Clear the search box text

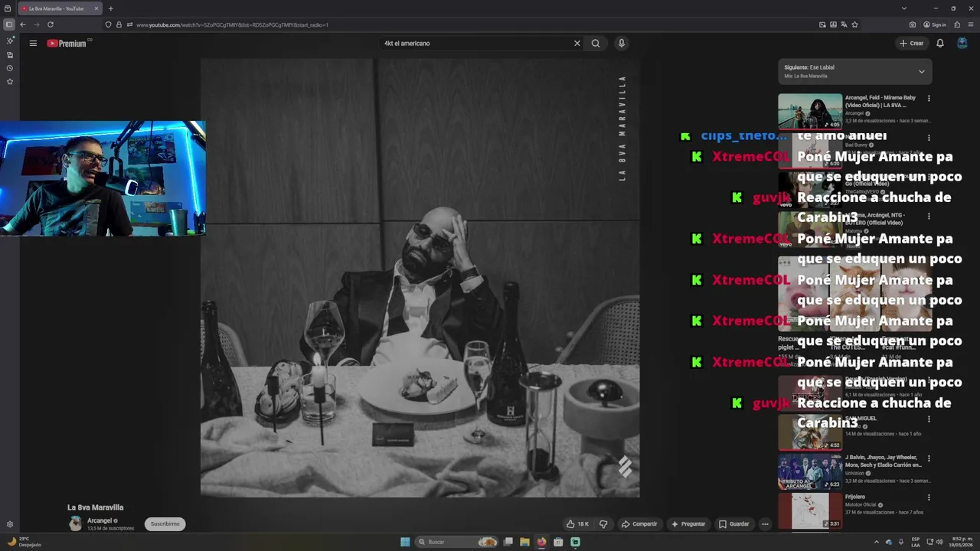(x=577, y=44)
